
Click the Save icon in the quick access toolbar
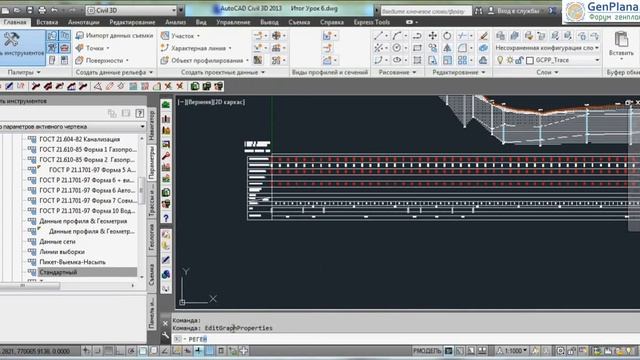click(x=30, y=10)
